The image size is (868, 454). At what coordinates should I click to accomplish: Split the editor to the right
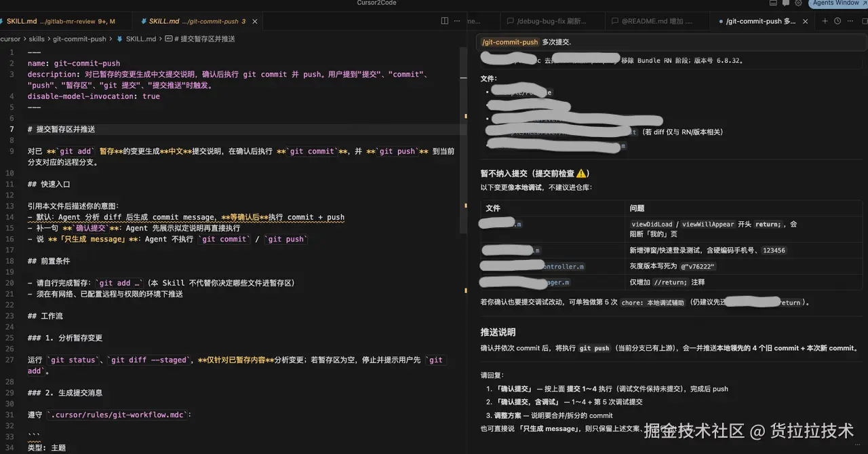444,21
